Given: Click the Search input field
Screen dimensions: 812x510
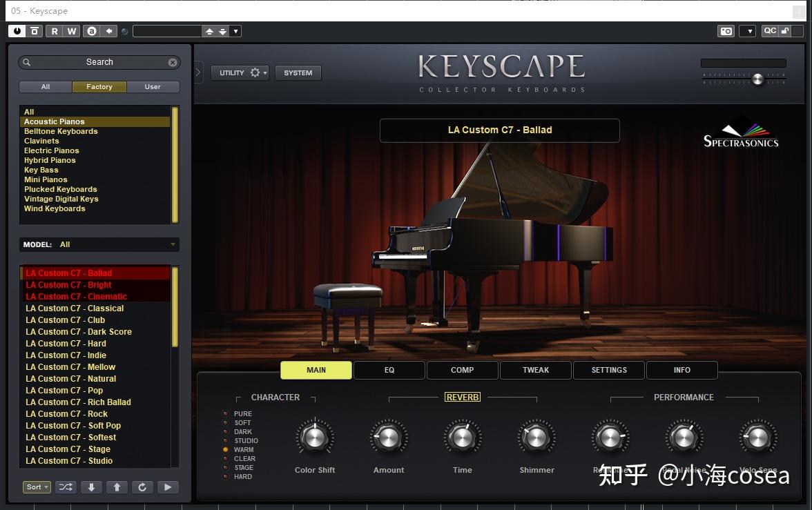Looking at the screenshot, I should [x=99, y=62].
